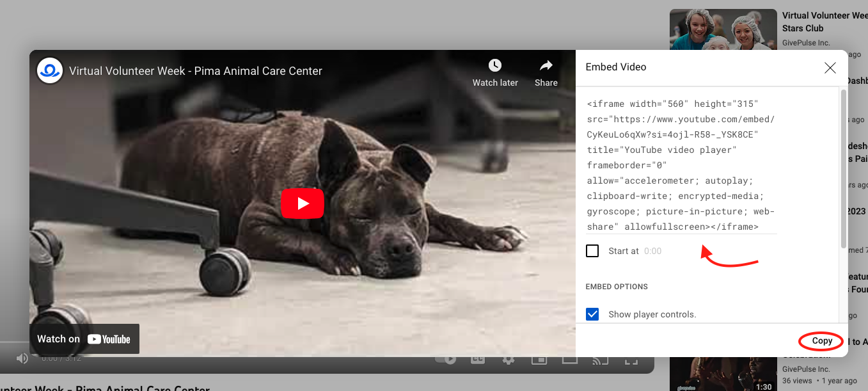Screen dimensions: 868x391
Task: Open the sidebar video thumbnail showing 1:30
Action: pyautogui.click(x=723, y=372)
